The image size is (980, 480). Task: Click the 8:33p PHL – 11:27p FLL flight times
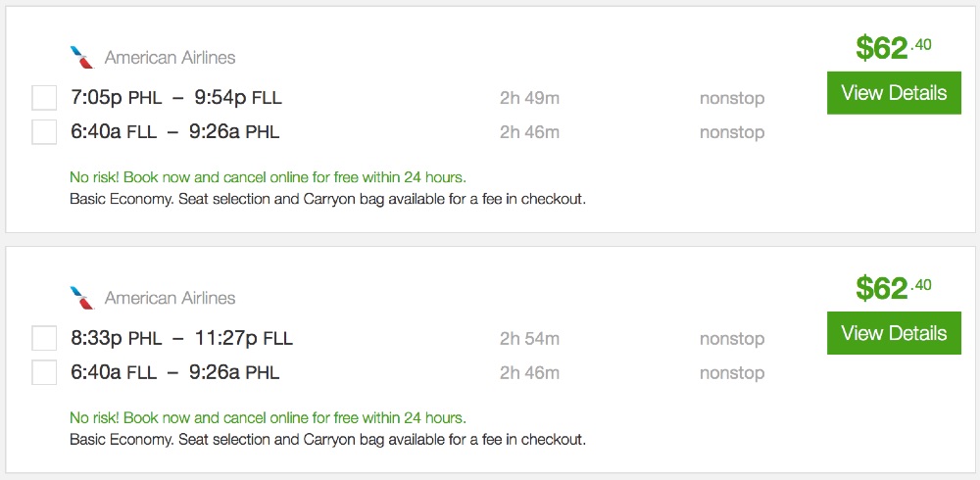(181, 339)
